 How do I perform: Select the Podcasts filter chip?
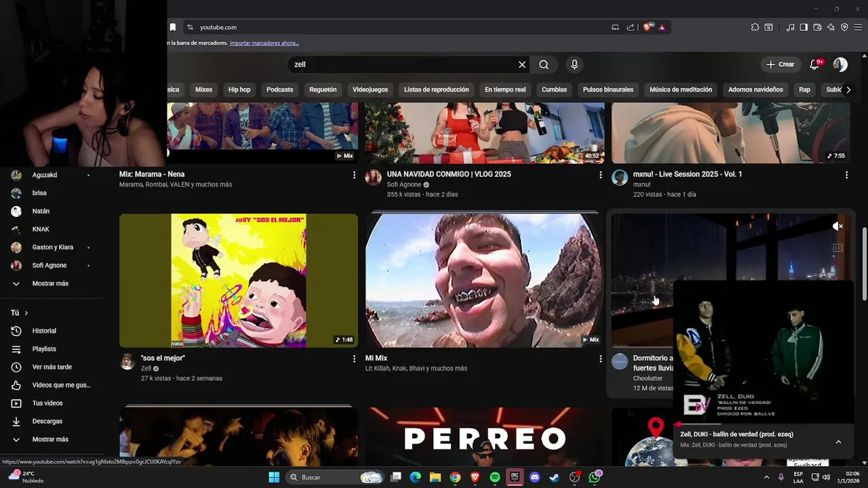click(x=280, y=89)
